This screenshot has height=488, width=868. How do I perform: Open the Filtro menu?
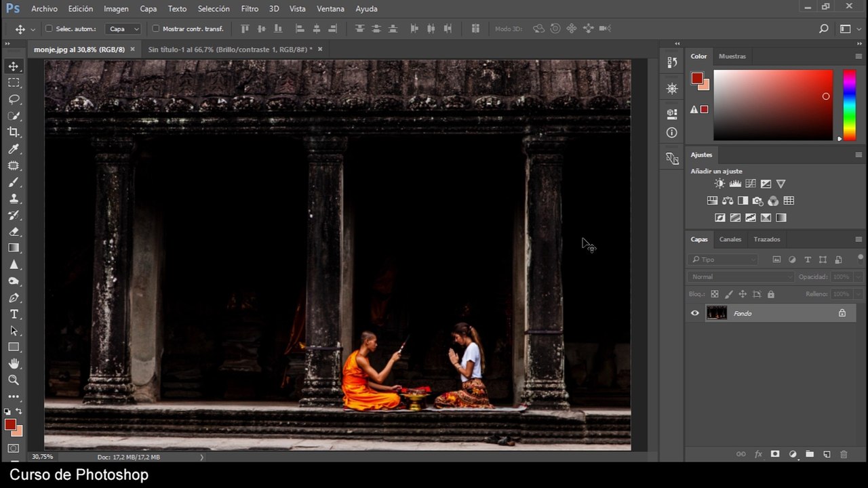pyautogui.click(x=250, y=9)
